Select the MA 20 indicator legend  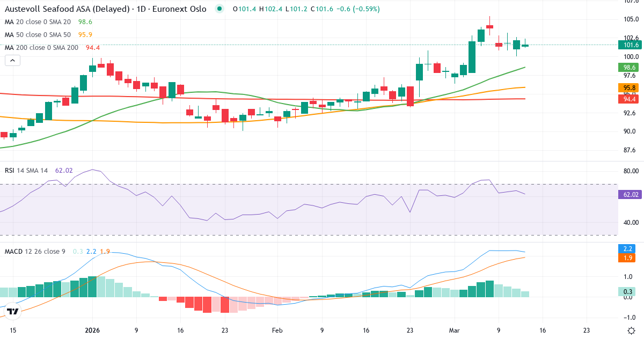(38, 22)
